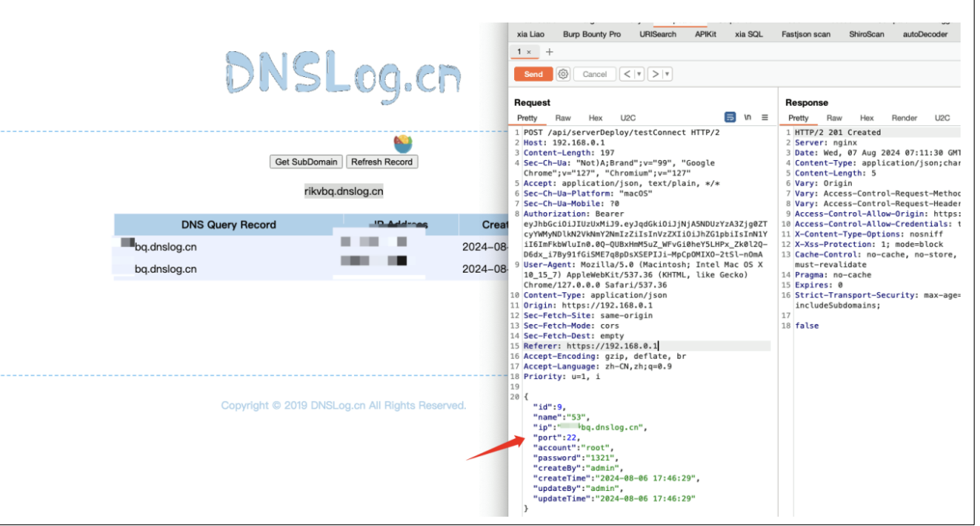Open the xia Liao extension tab
The width and height of the screenshot is (980, 526).
coord(532,34)
